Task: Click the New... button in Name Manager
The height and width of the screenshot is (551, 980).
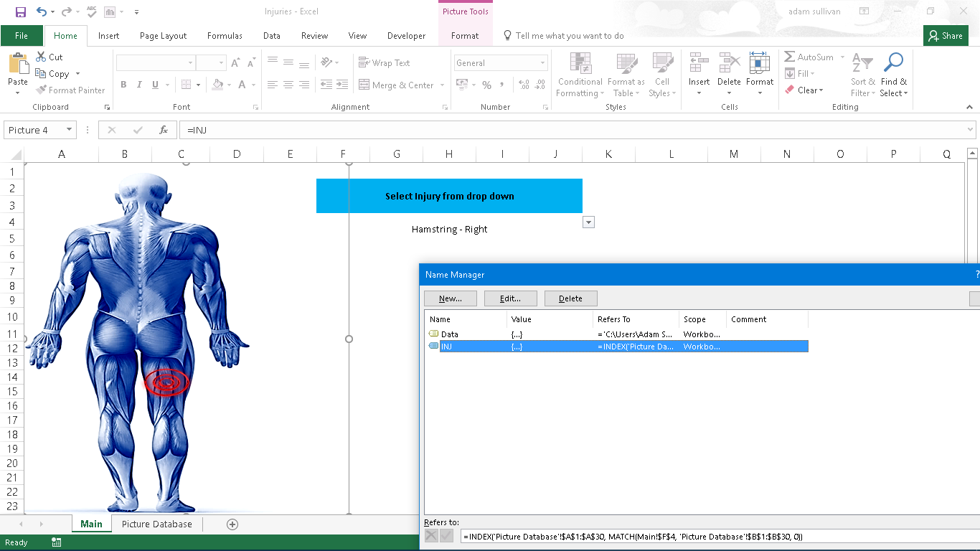Action: coord(450,298)
